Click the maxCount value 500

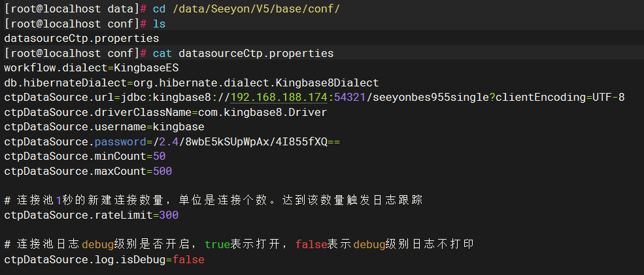pos(162,172)
